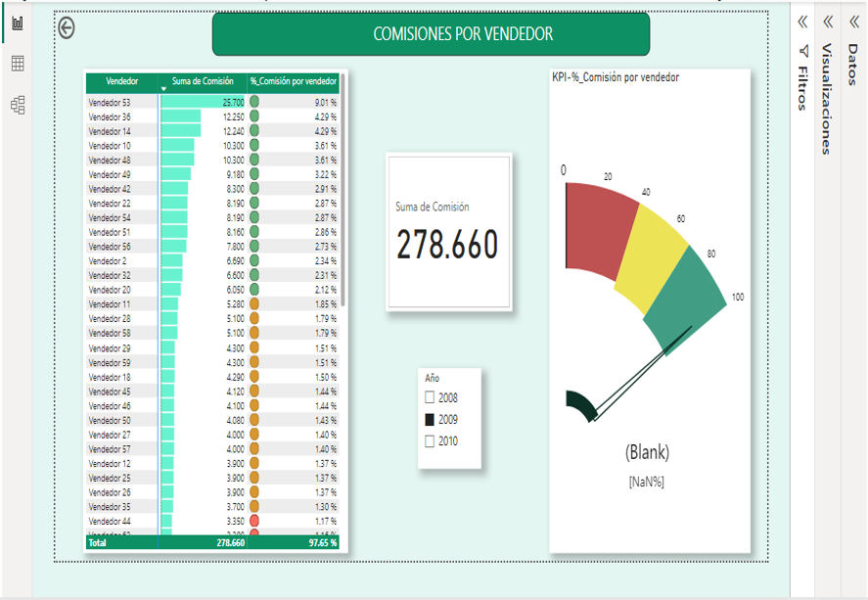Select the Vendedor 49 row

coord(213,174)
